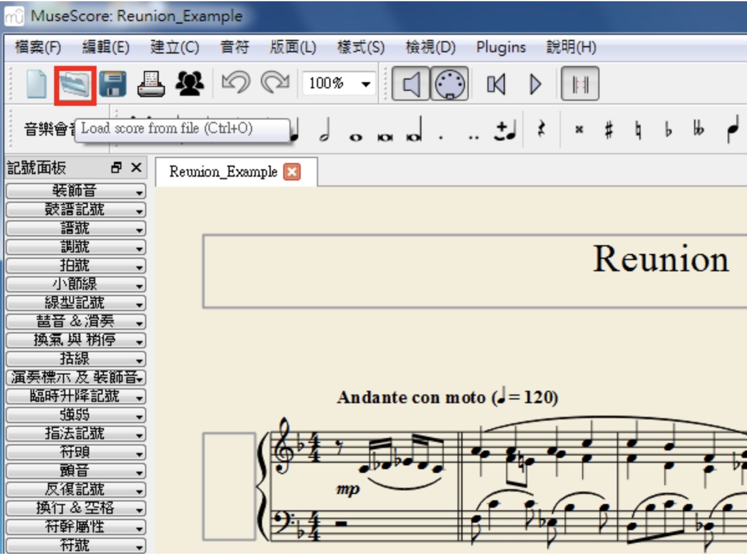Click the community people icon in the toolbar
The height and width of the screenshot is (560, 747).
(190, 83)
